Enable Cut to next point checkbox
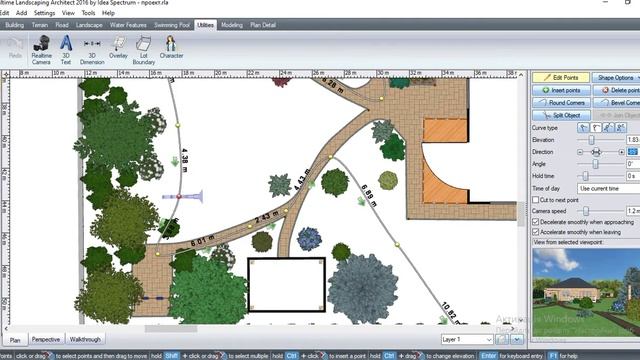This screenshot has height=360, width=640. (536, 200)
